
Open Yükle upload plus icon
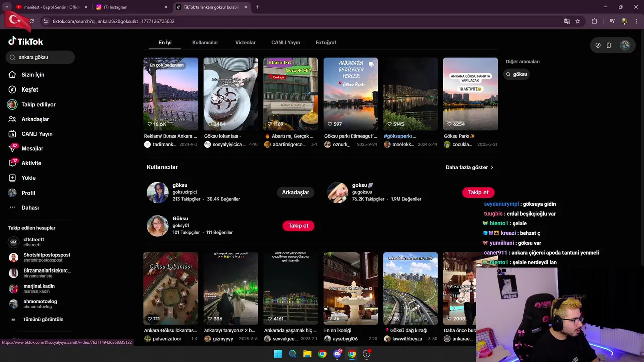click(x=12, y=178)
